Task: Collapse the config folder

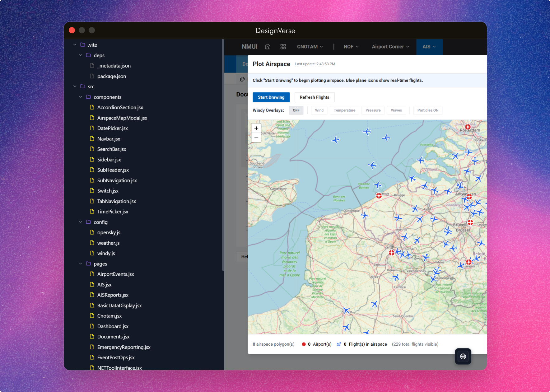Action: click(x=81, y=222)
